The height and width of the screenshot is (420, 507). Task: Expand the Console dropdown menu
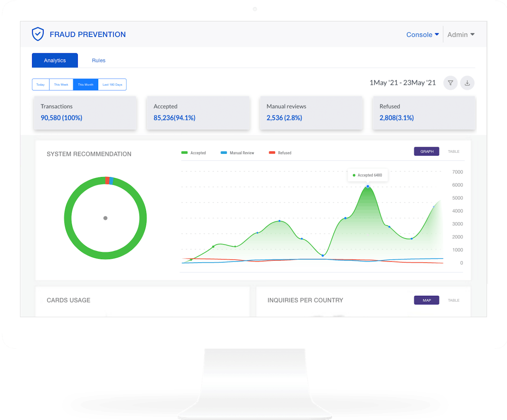pyautogui.click(x=422, y=35)
